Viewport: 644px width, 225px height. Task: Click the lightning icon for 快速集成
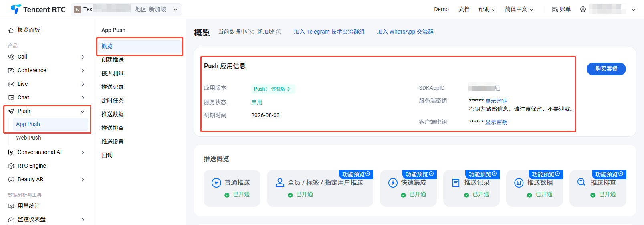(x=393, y=183)
